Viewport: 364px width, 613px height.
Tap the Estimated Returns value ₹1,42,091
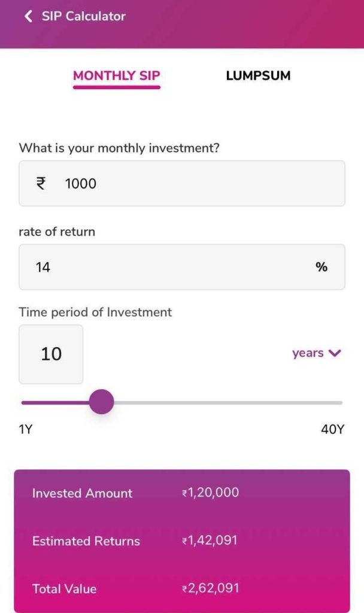[210, 541]
